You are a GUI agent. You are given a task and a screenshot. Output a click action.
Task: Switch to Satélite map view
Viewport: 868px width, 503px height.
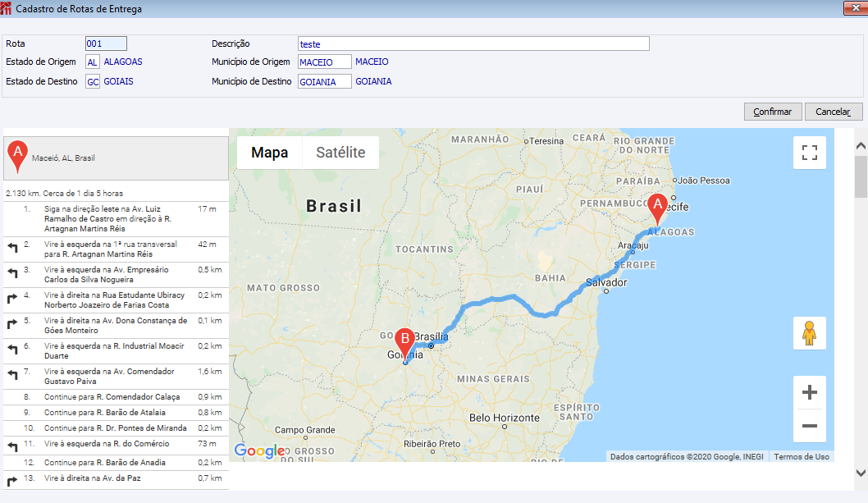tap(340, 153)
